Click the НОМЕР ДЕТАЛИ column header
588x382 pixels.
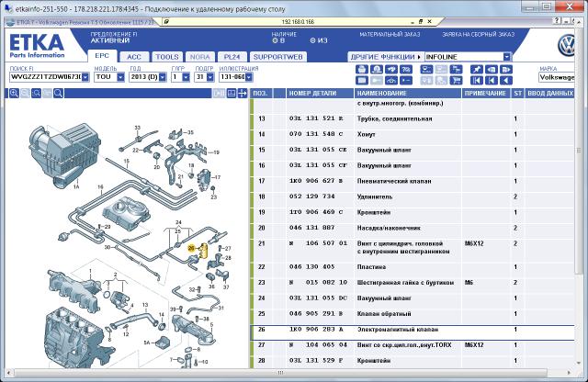click(321, 94)
